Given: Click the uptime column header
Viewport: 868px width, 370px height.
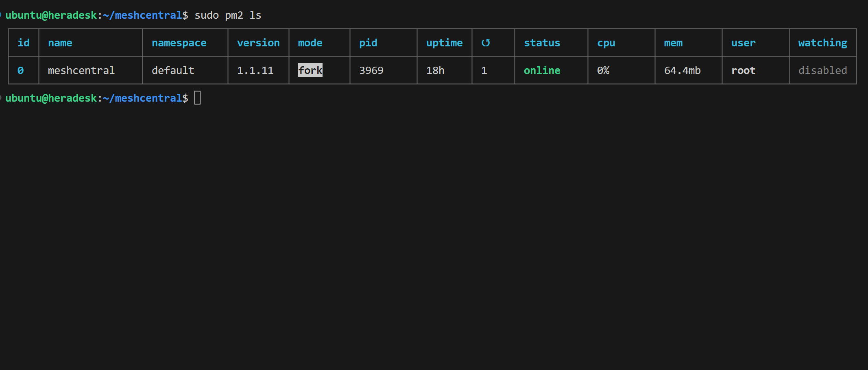Looking at the screenshot, I should tap(444, 42).
